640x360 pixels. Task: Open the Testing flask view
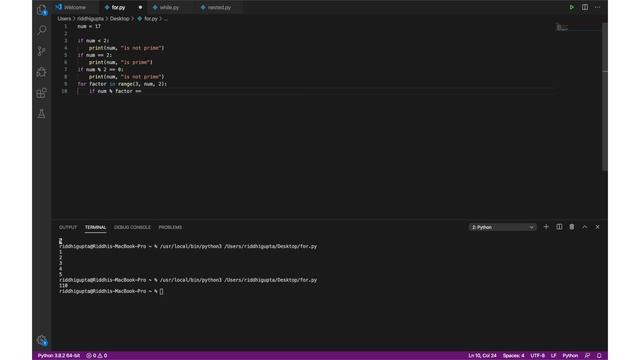[42, 114]
